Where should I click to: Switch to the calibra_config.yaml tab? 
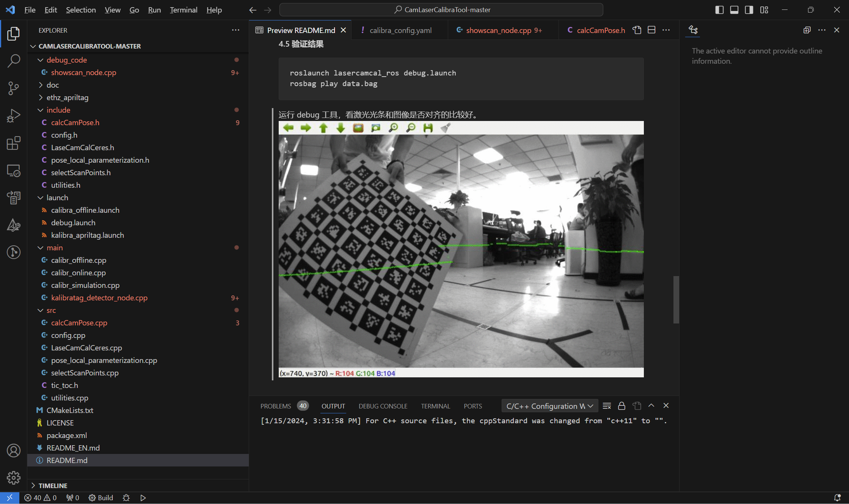point(400,30)
